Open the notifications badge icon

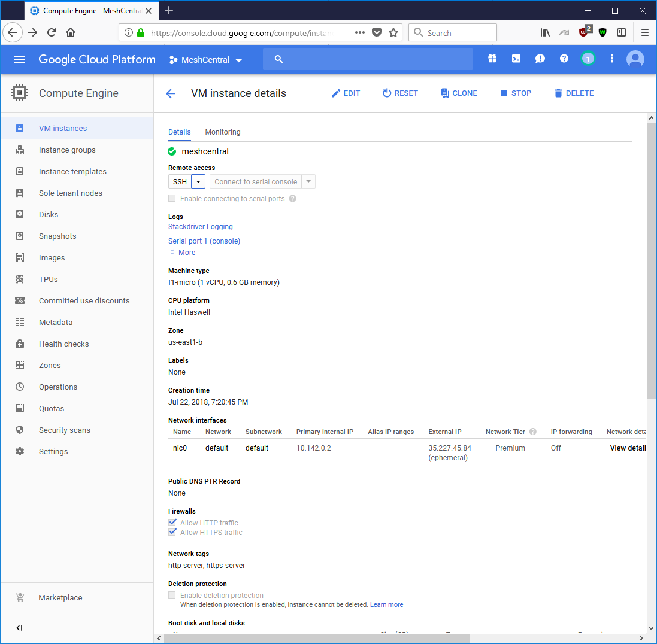click(588, 59)
